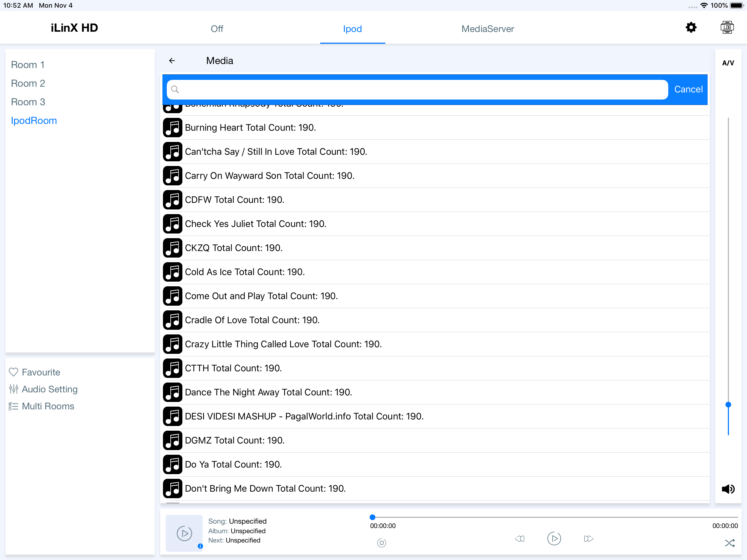747x560 pixels.
Task: Open Audio Setting
Action: pyautogui.click(x=43, y=389)
